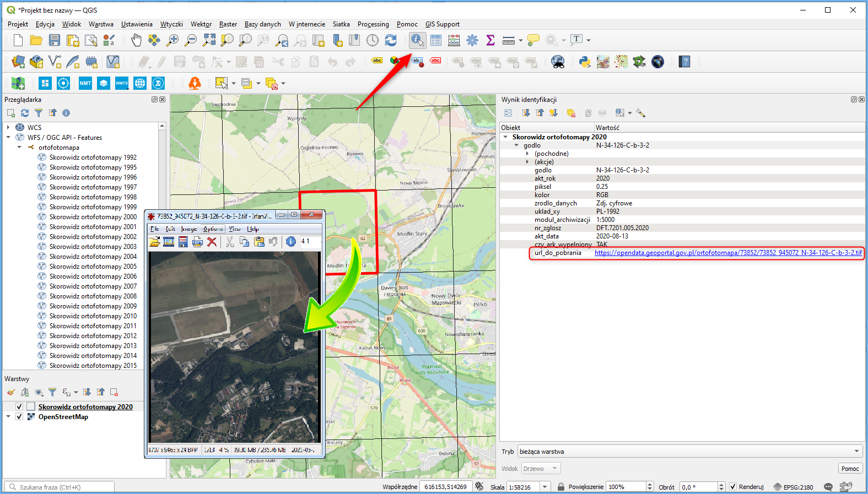Viewport: 868px width, 494px height.
Task: Click the coordinates input field
Action: [x=445, y=487]
